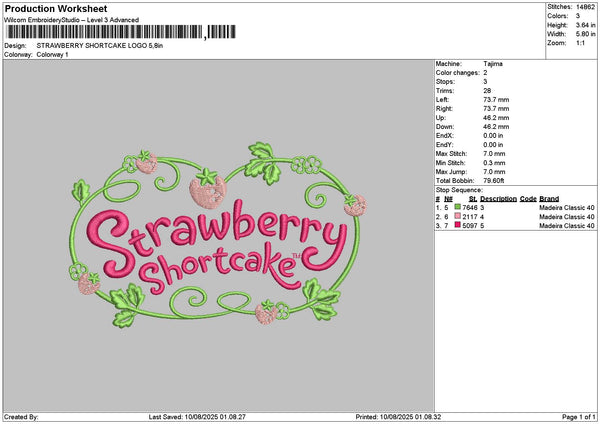Click the light pink thread color swatch
Image resolution: width=600 pixels, height=424 pixels.
click(458, 216)
